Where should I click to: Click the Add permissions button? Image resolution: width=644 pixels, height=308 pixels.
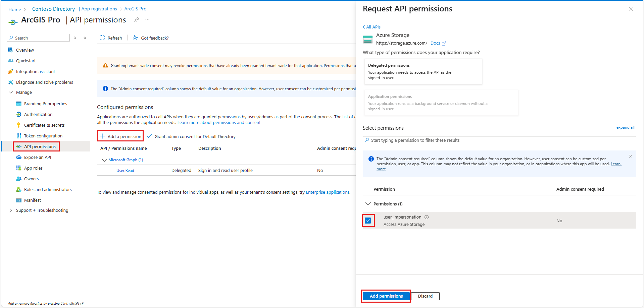tap(386, 296)
